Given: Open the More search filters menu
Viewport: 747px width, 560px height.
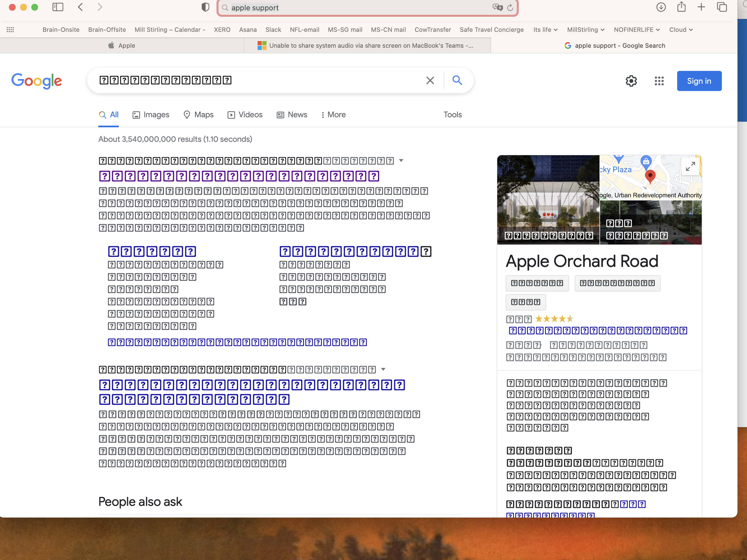Looking at the screenshot, I should tap(333, 115).
